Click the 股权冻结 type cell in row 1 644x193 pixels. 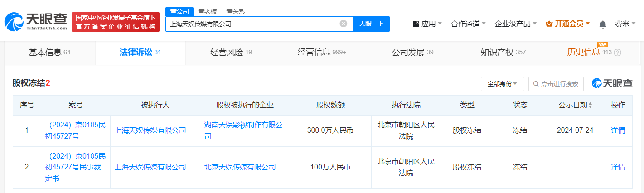click(467, 130)
